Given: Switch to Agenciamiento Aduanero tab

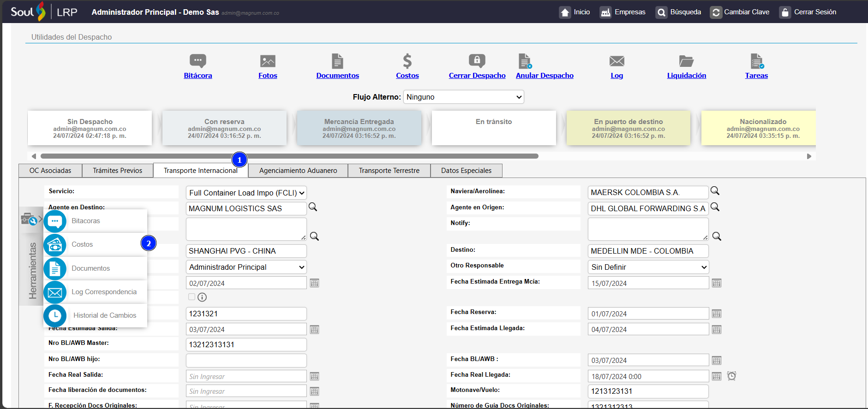Looking at the screenshot, I should click(x=298, y=171).
